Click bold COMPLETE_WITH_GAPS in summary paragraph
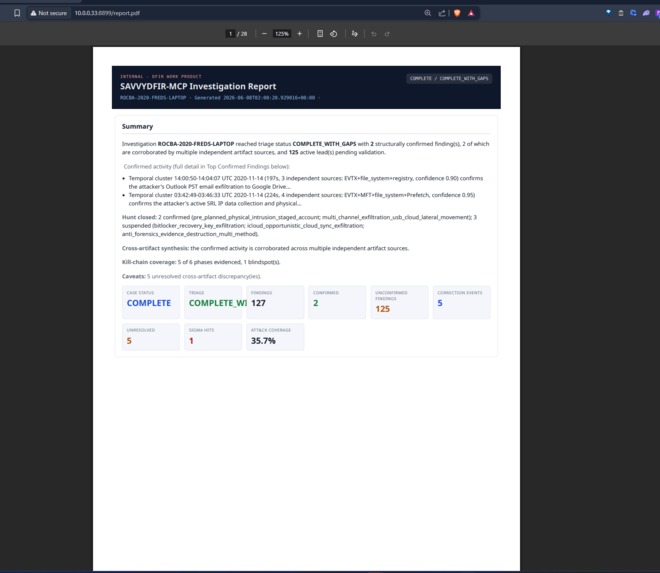This screenshot has width=660, height=573. [x=324, y=144]
